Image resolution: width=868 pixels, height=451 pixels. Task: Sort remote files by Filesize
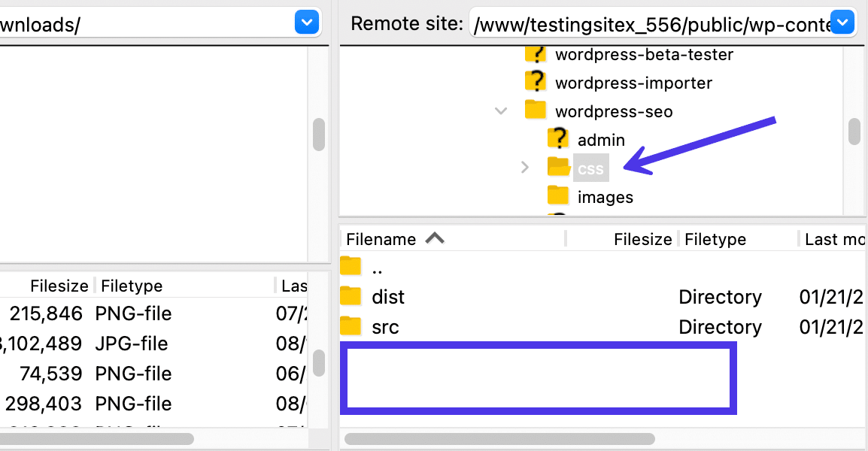(x=642, y=238)
